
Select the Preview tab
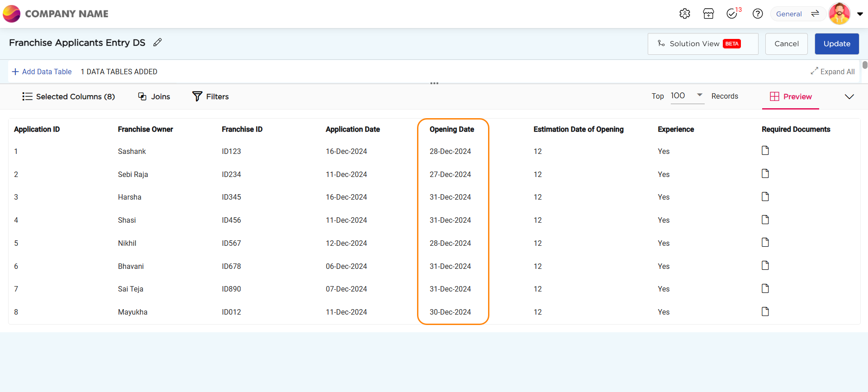pos(791,96)
